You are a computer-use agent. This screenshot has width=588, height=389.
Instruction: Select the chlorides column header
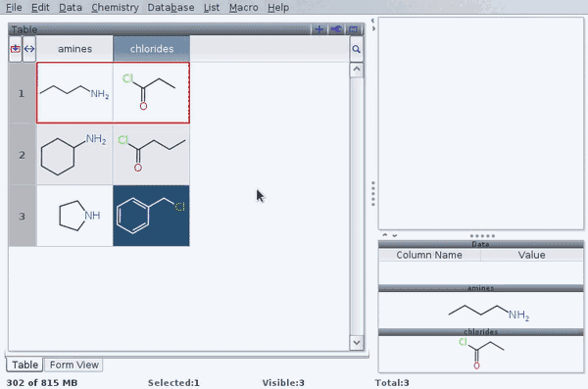[152, 49]
